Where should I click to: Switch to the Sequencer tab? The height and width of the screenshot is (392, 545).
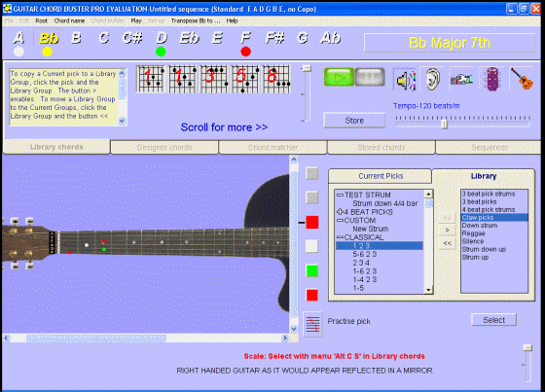pos(490,147)
